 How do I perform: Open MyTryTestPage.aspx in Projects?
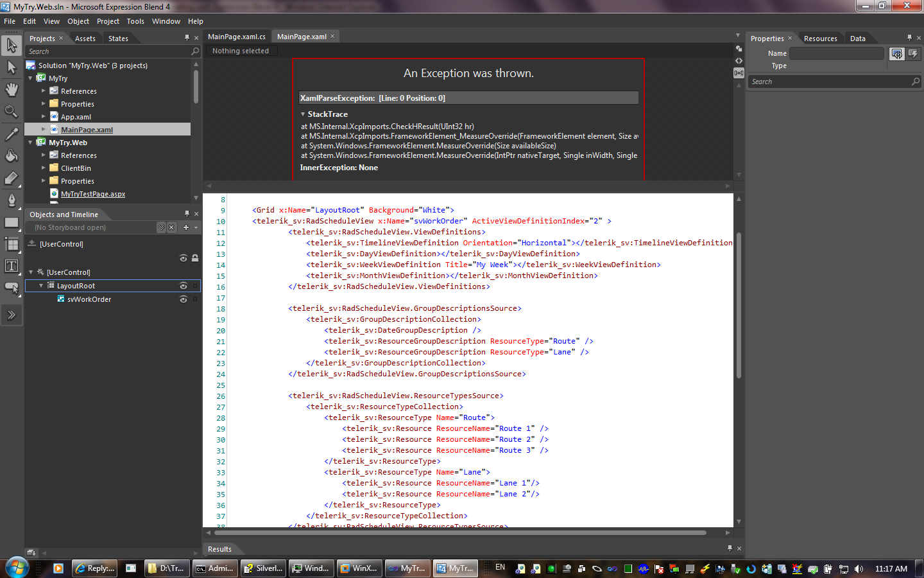93,194
